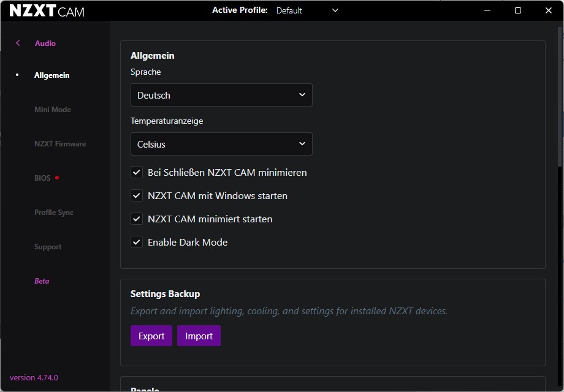Viewport: 564px width, 392px height.
Task: Go to NZXT Firmware section
Action: (x=60, y=144)
